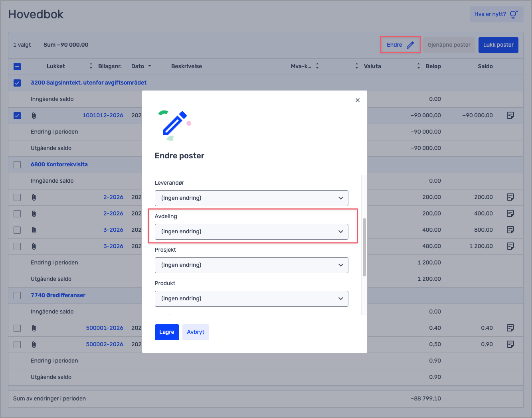Sort by the Beløp column header
Screen dimensions: 532x418
coord(433,67)
